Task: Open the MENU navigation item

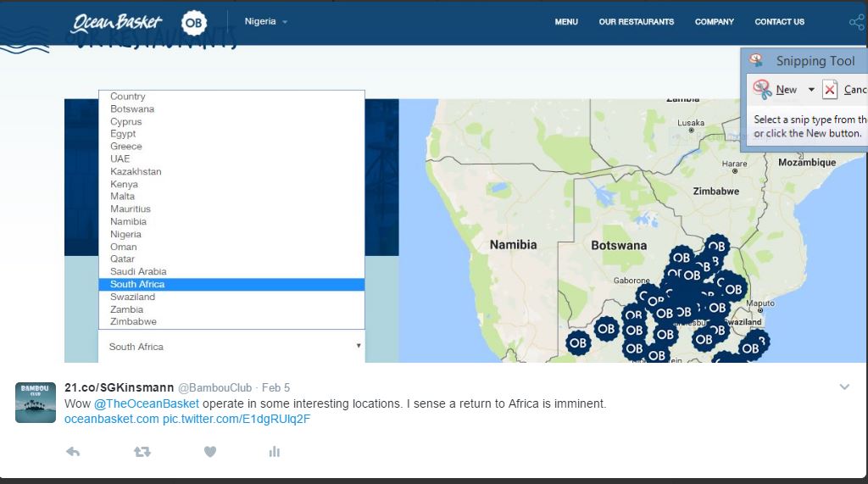Action: coord(566,21)
